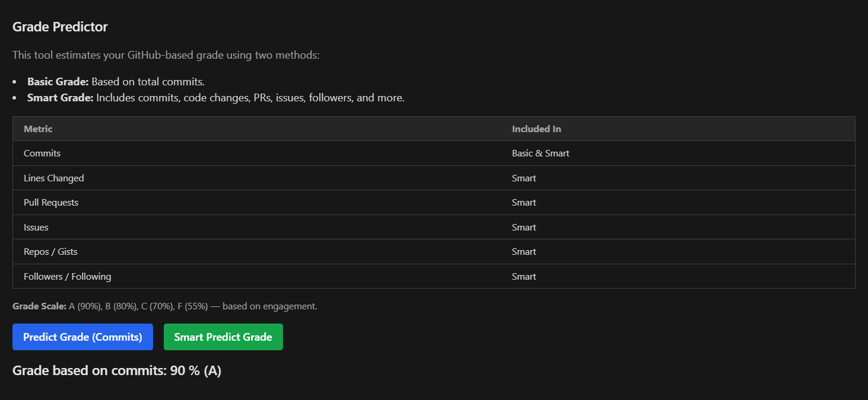
Task: Click Smart value in Followers / Following row
Action: click(524, 277)
